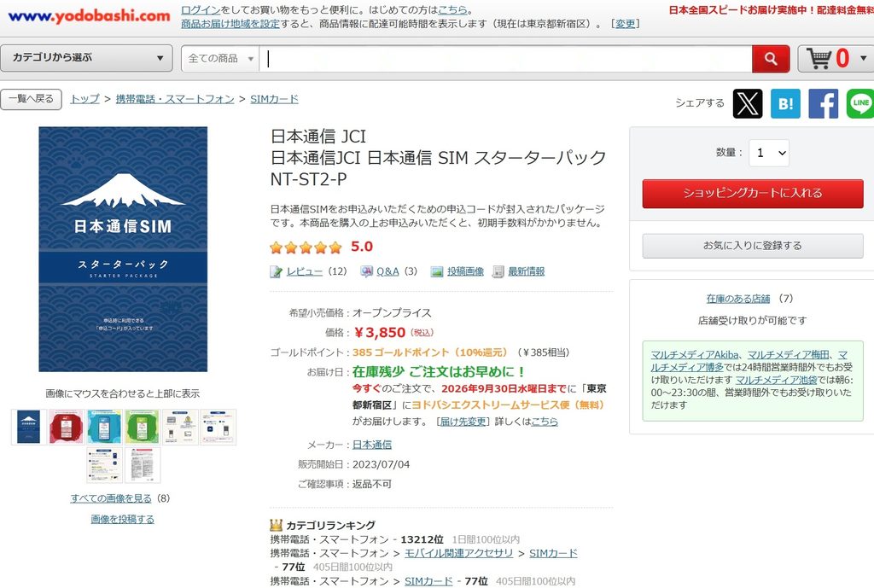Viewport: 874px width, 588px height.
Task: Click すべての画像を見る link
Action: click(111, 498)
